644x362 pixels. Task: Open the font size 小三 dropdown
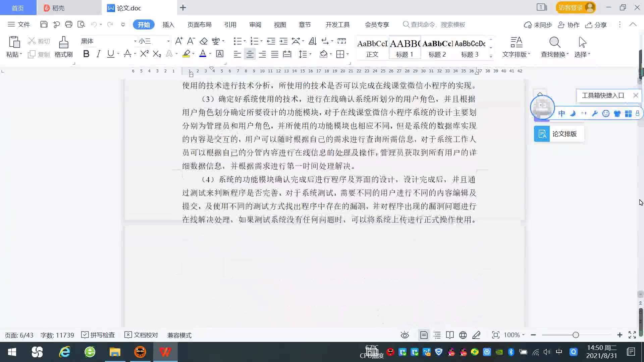tap(168, 41)
